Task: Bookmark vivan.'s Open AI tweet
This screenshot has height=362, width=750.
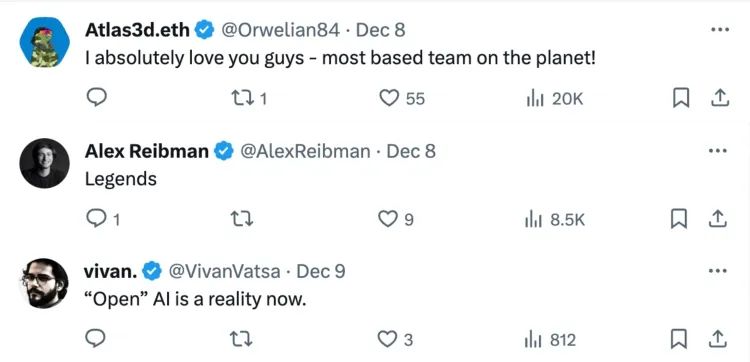Action: pyautogui.click(x=681, y=340)
